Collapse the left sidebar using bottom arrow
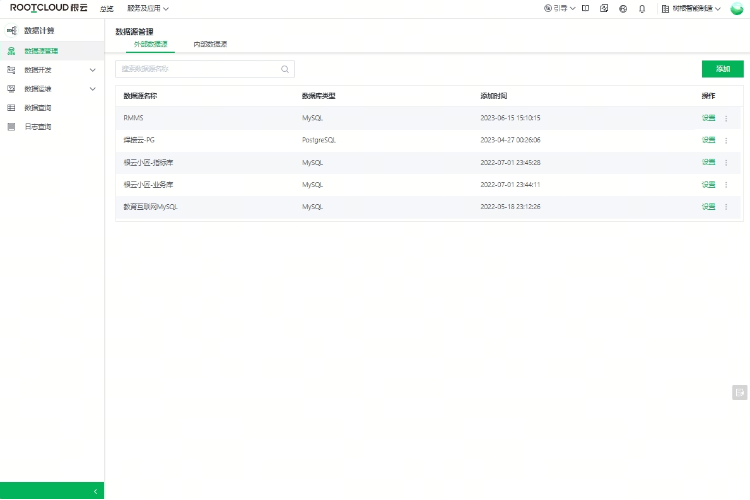 click(x=95, y=491)
